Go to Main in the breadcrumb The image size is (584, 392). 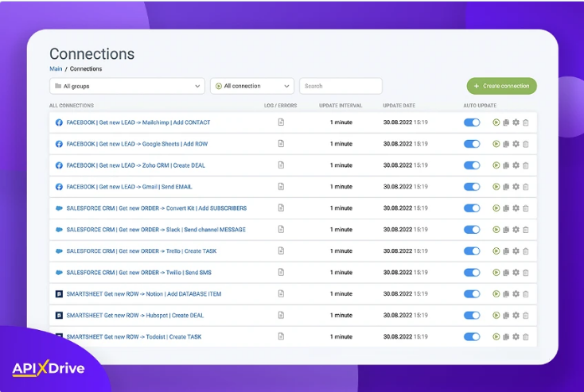56,69
